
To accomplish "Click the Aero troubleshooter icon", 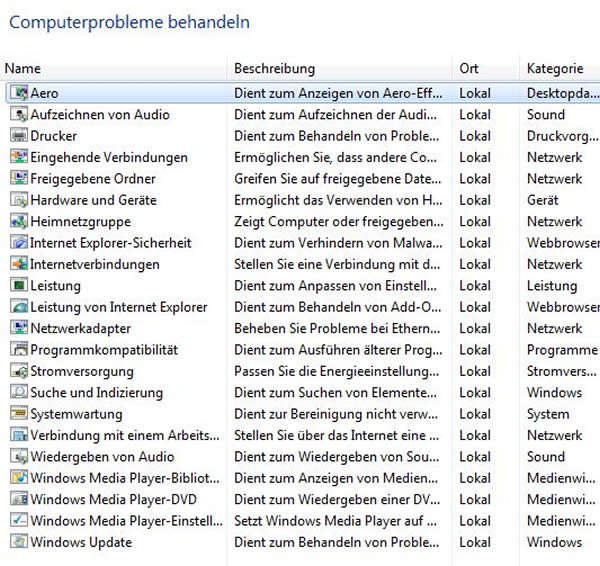I will pyautogui.click(x=19, y=93).
